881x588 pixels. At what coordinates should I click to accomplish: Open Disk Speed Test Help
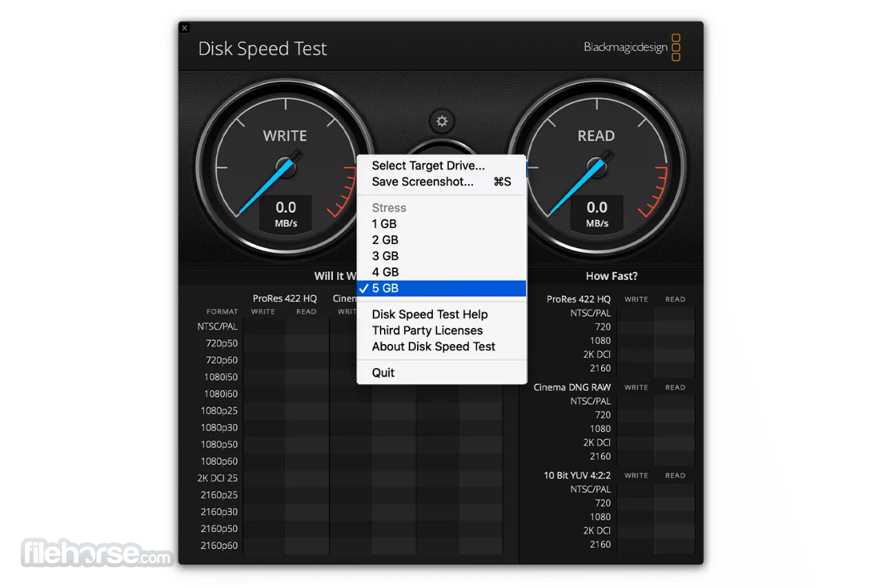(441, 314)
